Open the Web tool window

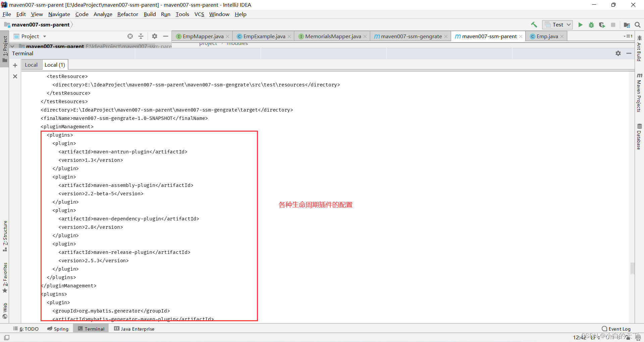pyautogui.click(x=5, y=311)
